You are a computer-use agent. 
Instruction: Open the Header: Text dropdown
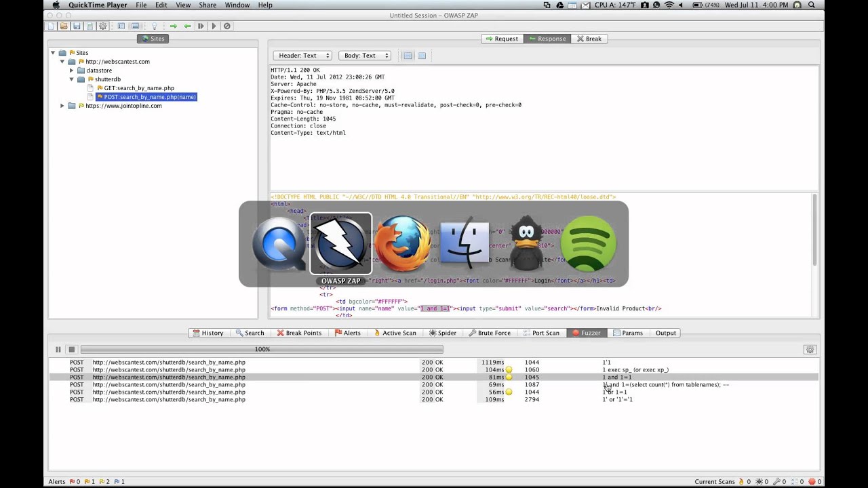[x=302, y=56]
